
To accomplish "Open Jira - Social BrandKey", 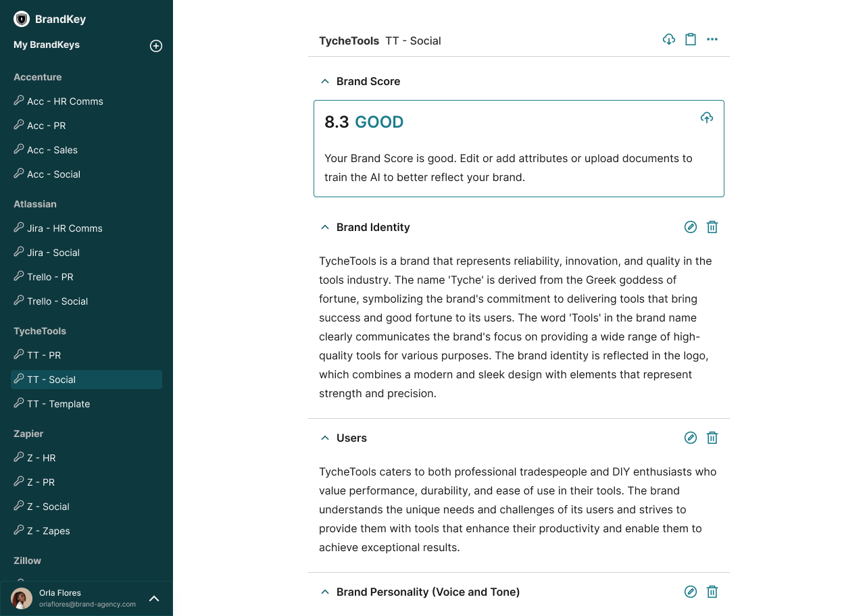I will (86, 253).
